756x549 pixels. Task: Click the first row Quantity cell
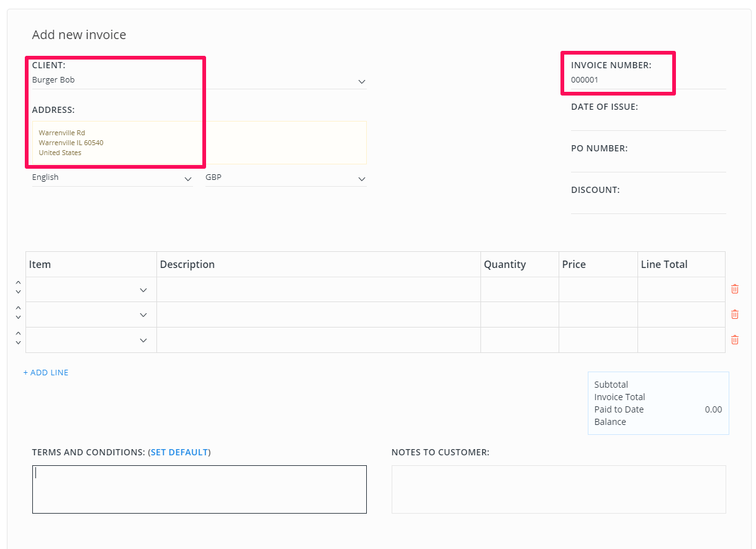pyautogui.click(x=520, y=290)
